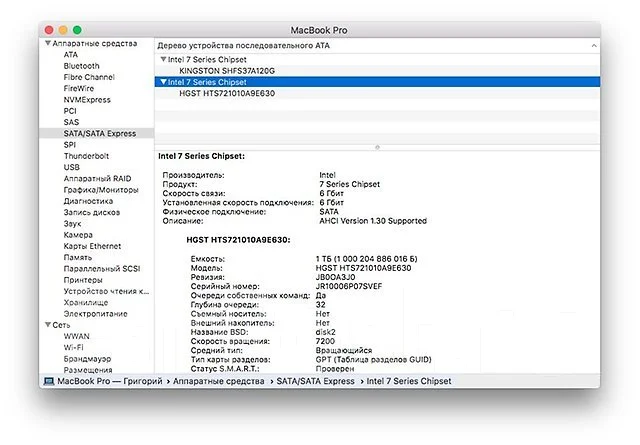Click S.M.A.R.T. status value Проверен
640x445 pixels.
[x=335, y=369]
